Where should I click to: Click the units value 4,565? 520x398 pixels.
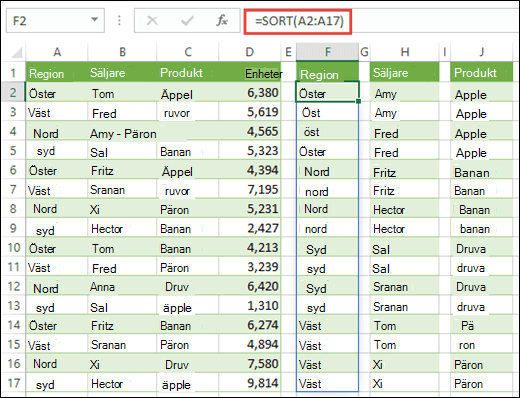pos(263,131)
